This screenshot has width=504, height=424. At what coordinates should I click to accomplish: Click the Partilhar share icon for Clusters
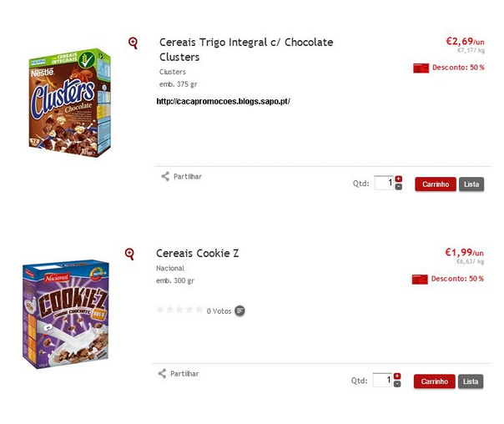pos(165,177)
